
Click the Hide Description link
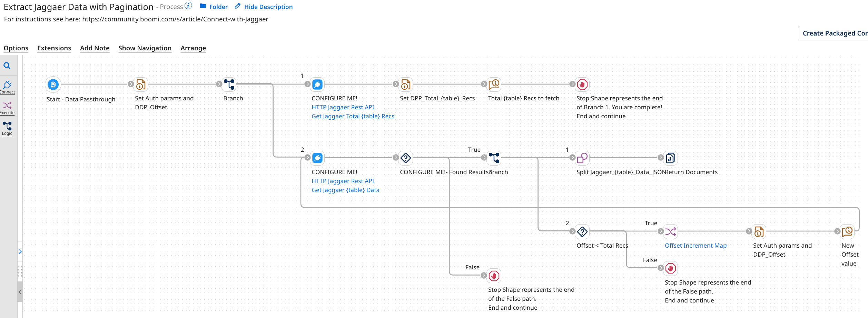(268, 7)
